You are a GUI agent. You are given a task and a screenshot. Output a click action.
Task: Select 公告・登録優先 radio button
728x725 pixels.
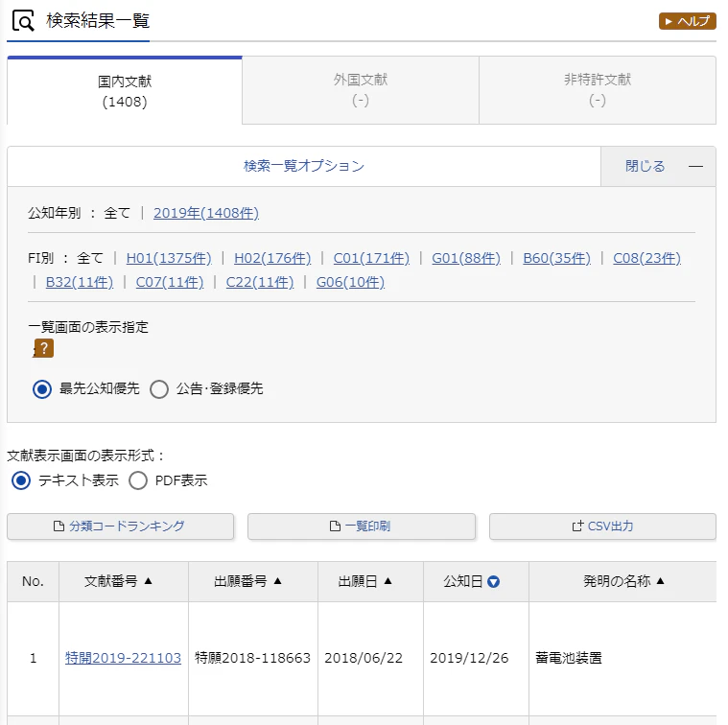[159, 389]
